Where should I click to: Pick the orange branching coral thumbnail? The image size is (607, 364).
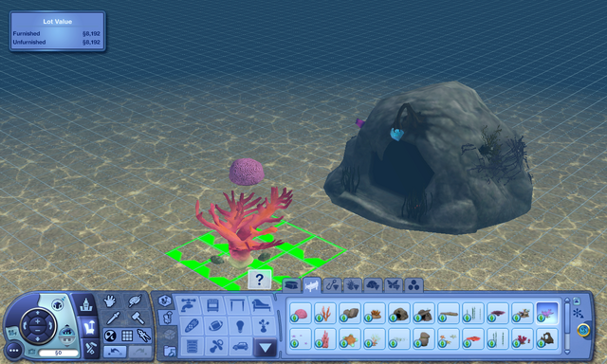[324, 314]
